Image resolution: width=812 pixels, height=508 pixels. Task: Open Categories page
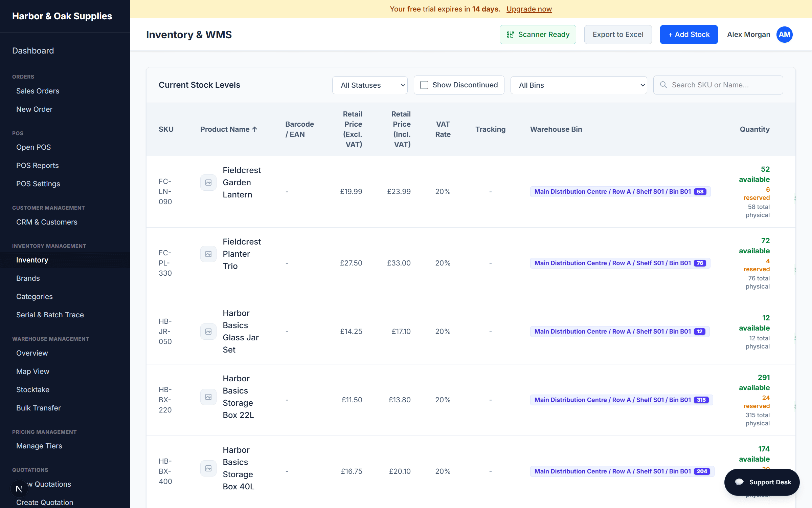pos(35,296)
